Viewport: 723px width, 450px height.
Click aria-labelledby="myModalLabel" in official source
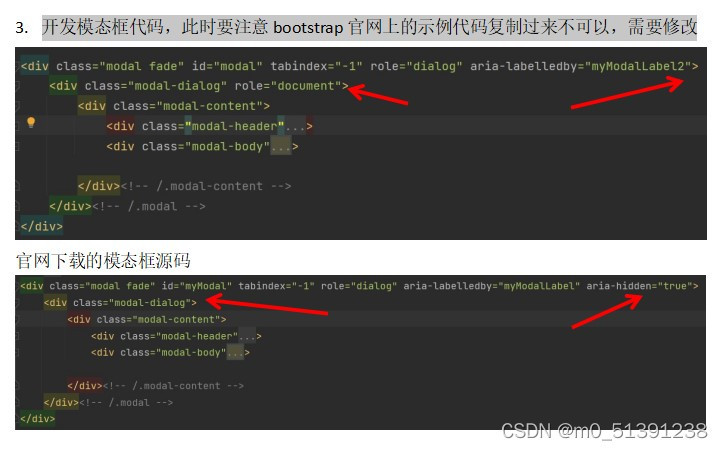(x=492, y=286)
